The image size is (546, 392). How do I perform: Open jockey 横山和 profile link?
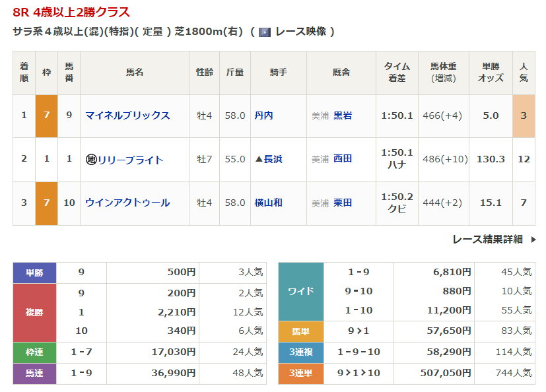coord(267,203)
